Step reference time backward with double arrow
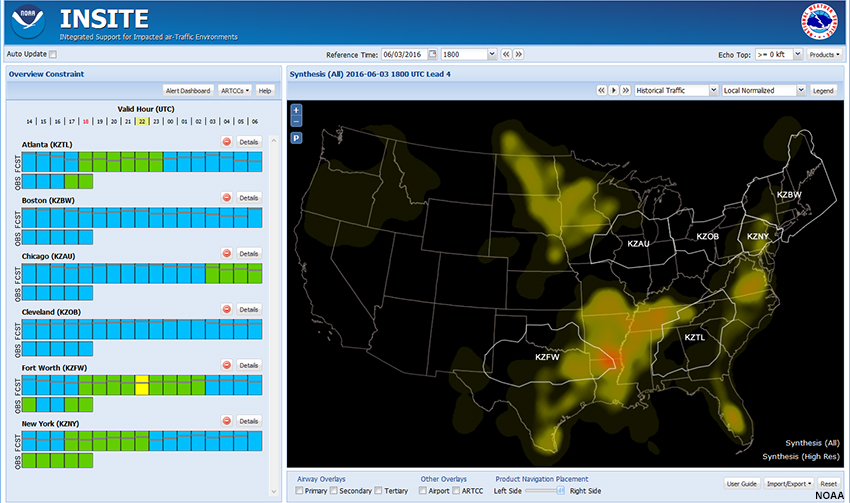Image resolution: width=850 pixels, height=503 pixels. coord(506,54)
